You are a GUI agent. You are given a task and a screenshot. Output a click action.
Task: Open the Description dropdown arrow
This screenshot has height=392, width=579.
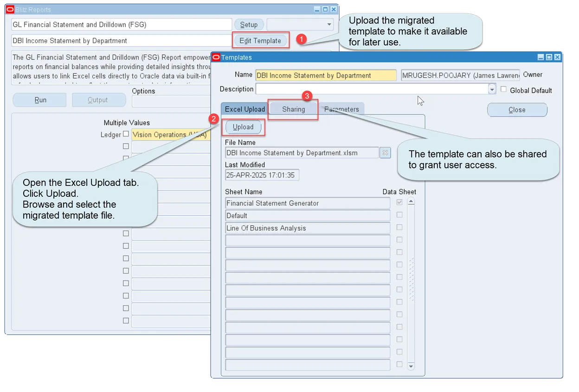[x=492, y=89]
